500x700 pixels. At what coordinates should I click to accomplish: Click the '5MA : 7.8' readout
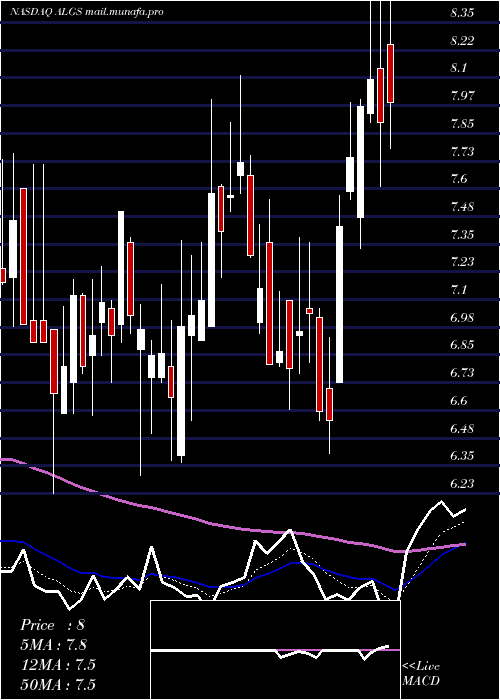tap(53, 645)
